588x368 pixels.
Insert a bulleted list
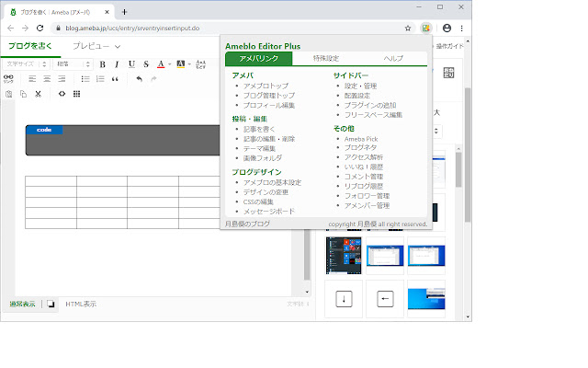(85, 79)
